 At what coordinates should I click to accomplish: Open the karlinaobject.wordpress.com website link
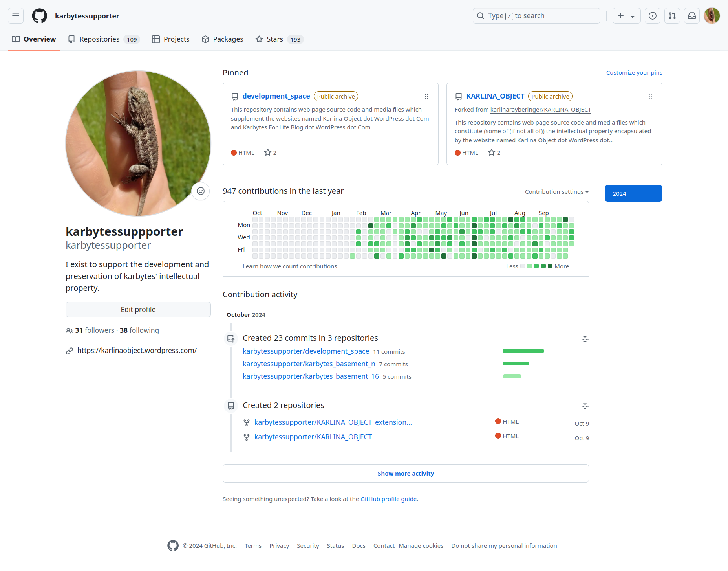pyautogui.click(x=137, y=351)
